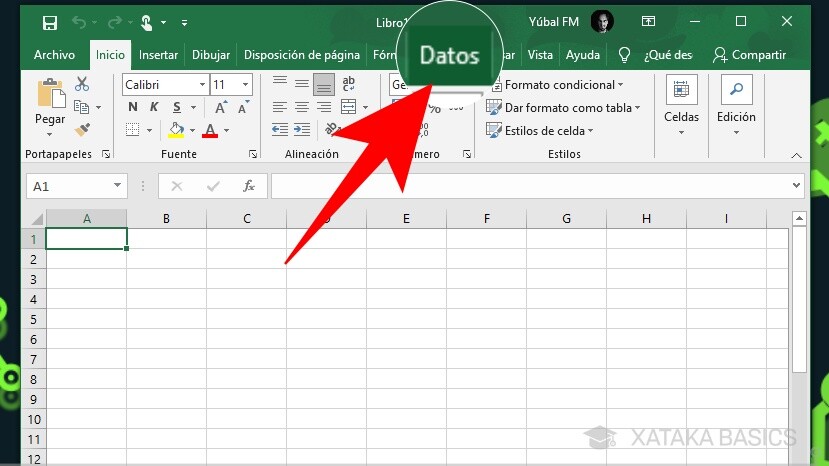Screen dimensions: 829x466
Task: Switch to the Ayuda tab
Action: 583,55
